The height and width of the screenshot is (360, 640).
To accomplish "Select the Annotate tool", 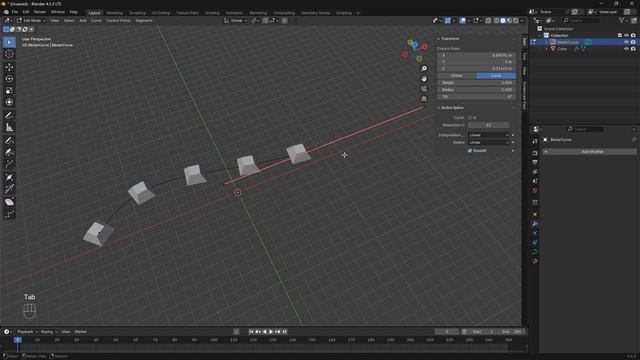I will [9, 116].
